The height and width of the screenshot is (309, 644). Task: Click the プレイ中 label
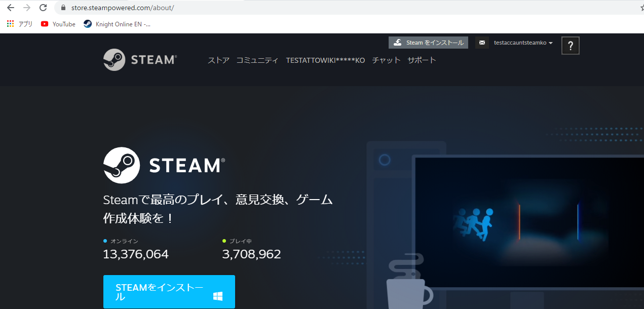[x=241, y=241]
